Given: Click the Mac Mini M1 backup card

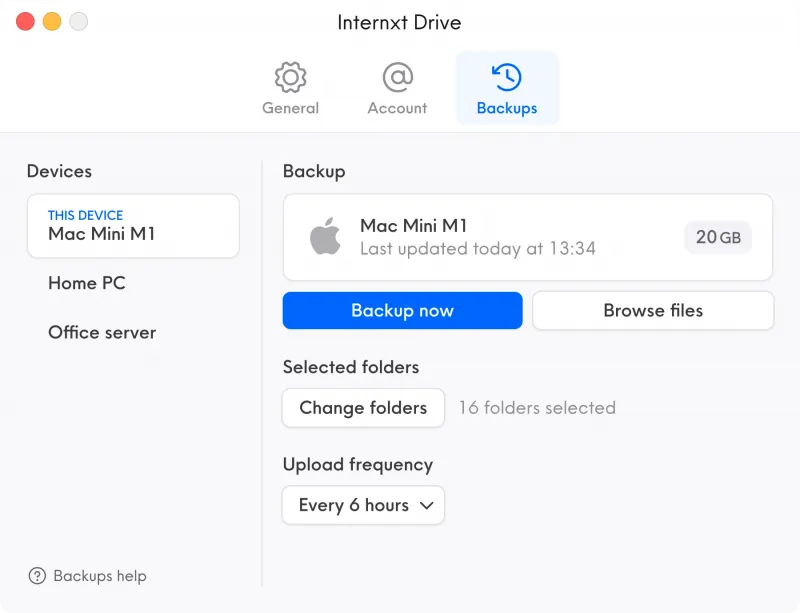Looking at the screenshot, I should click(528, 237).
